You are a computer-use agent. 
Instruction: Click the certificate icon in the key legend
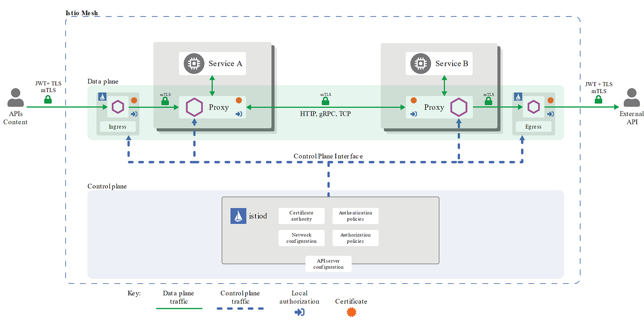tap(351, 312)
